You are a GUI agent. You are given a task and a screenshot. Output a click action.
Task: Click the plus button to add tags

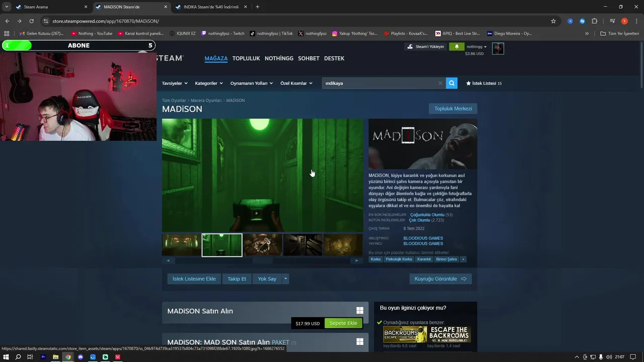tap(463, 259)
